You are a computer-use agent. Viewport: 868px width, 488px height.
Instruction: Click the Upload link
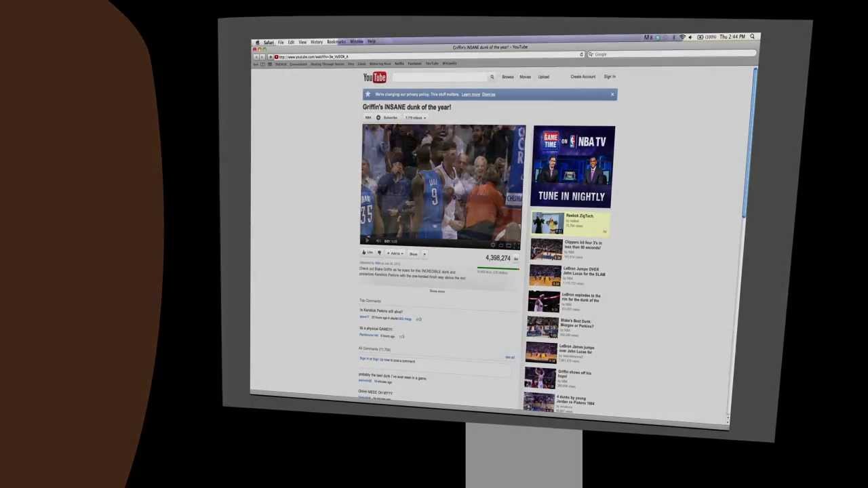coord(543,77)
